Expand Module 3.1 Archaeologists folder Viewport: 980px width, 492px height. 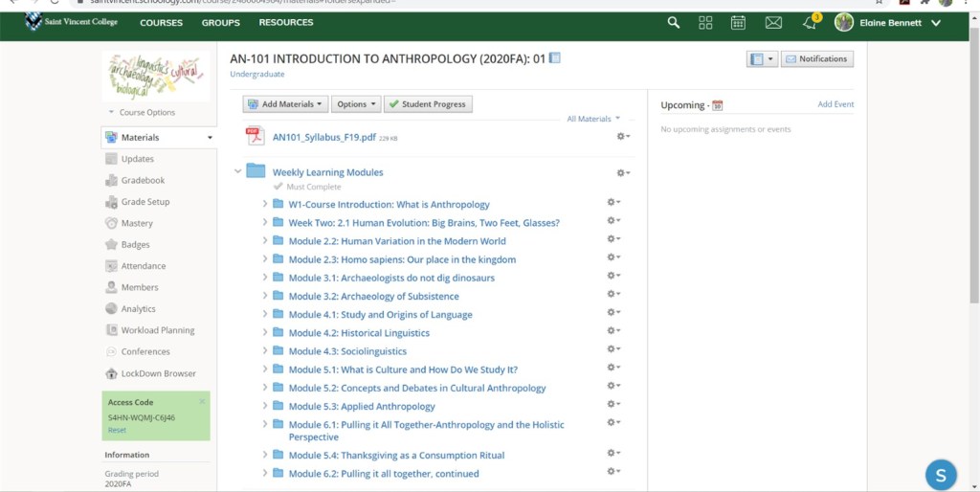pyautogui.click(x=265, y=278)
